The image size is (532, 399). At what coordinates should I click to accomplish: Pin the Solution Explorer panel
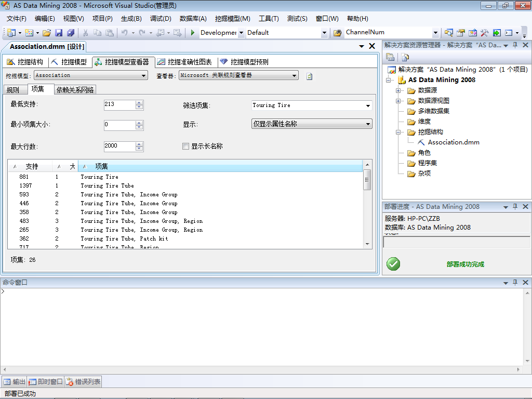pyautogui.click(x=515, y=45)
